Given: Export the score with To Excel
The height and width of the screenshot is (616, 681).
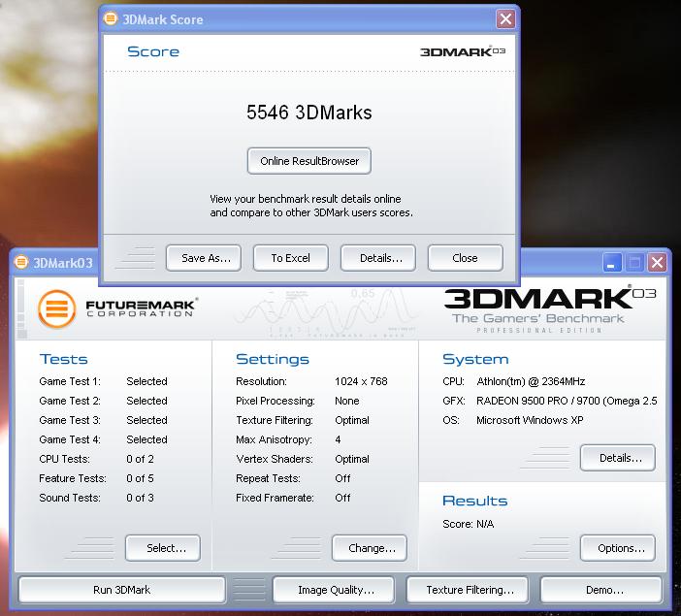Looking at the screenshot, I should pyautogui.click(x=290, y=258).
